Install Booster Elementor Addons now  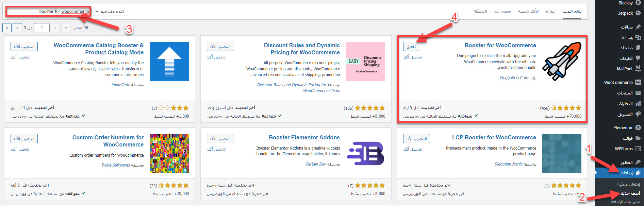coord(220,138)
